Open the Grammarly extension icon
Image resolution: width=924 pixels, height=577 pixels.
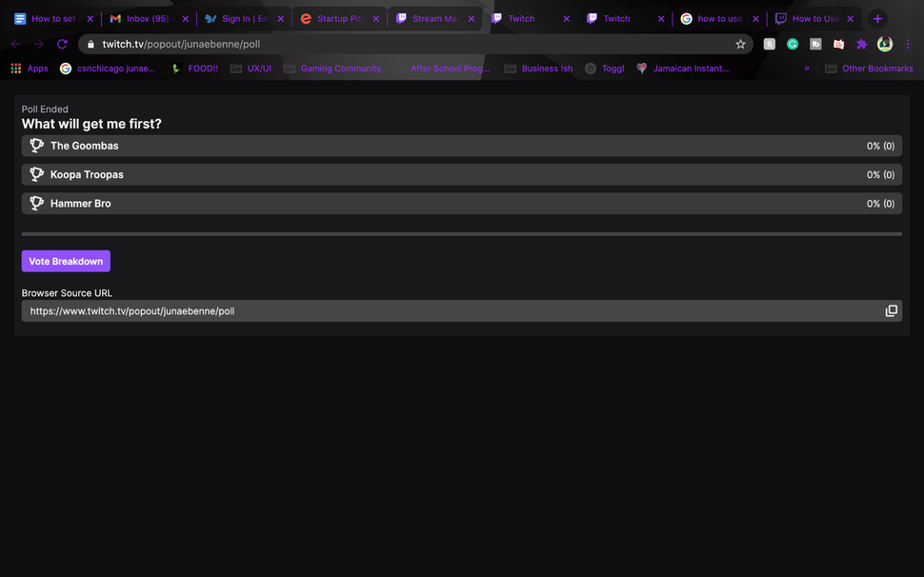tap(793, 44)
